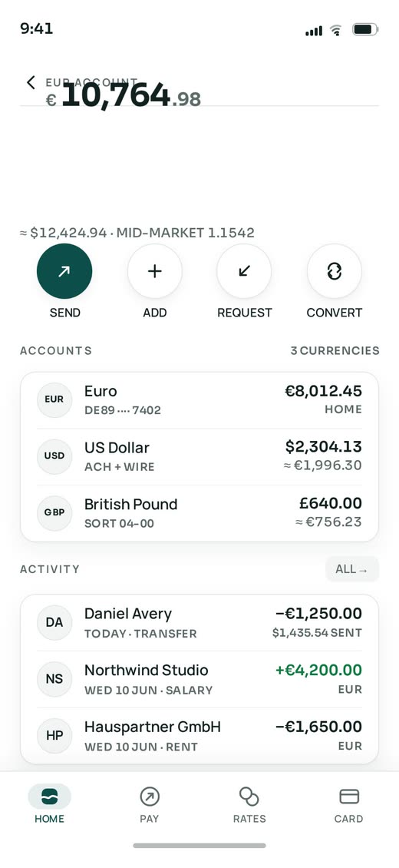Select the Home tab

point(50,803)
